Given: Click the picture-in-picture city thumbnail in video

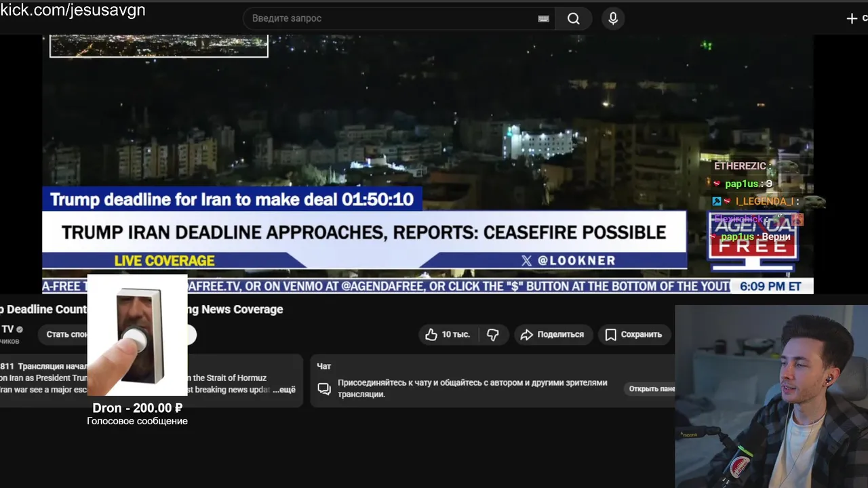Looking at the screenshot, I should point(159,45).
